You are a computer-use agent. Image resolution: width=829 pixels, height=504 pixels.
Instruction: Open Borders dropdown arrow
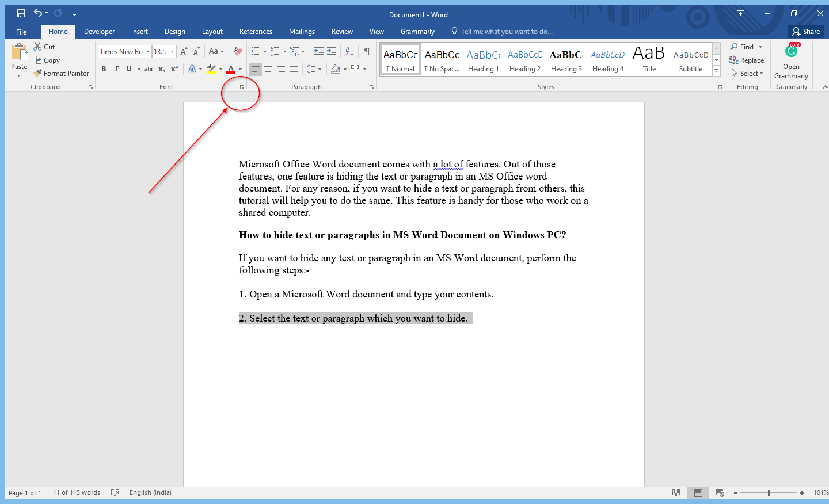click(x=365, y=69)
